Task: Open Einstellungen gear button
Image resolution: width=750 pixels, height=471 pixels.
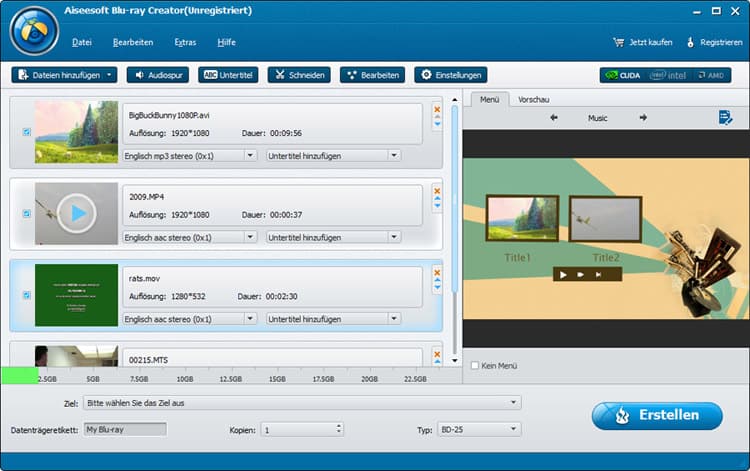Action: tap(451, 75)
